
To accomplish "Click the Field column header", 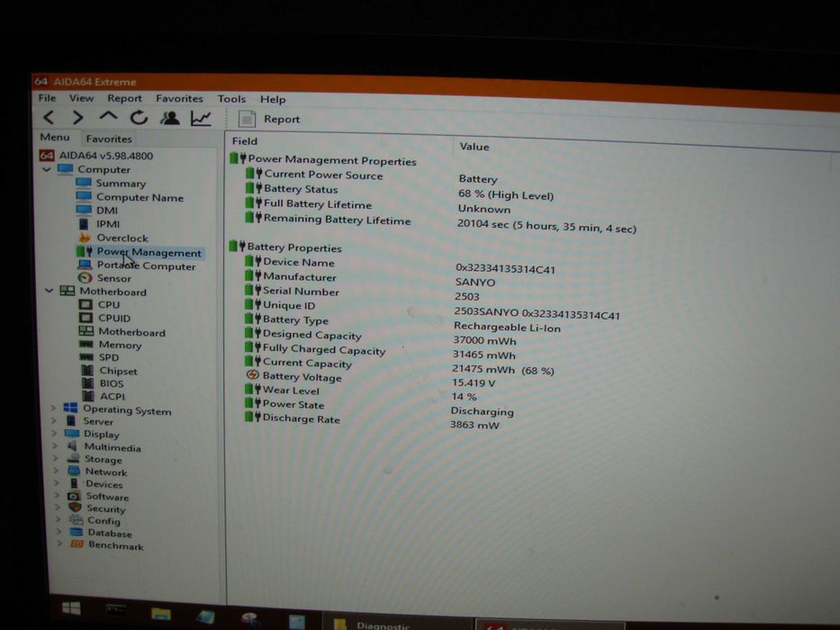I will coord(245,141).
